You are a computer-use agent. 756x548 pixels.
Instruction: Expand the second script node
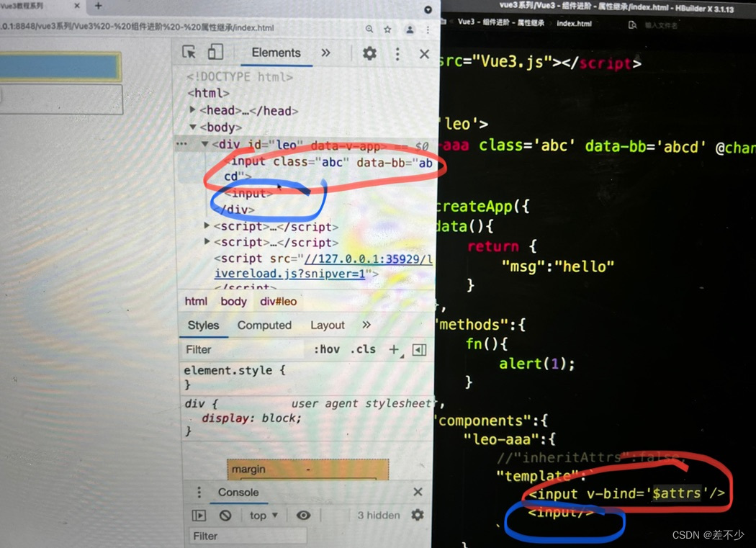pyautogui.click(x=207, y=241)
